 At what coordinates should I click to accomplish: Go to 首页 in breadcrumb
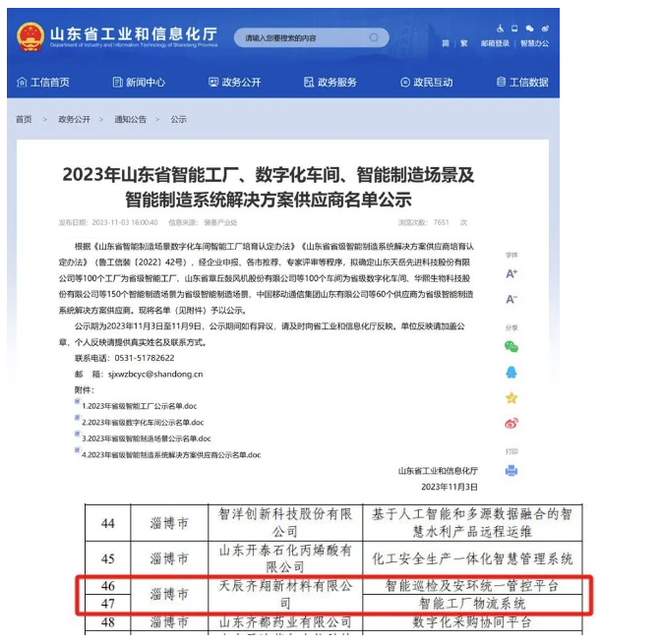[24, 119]
